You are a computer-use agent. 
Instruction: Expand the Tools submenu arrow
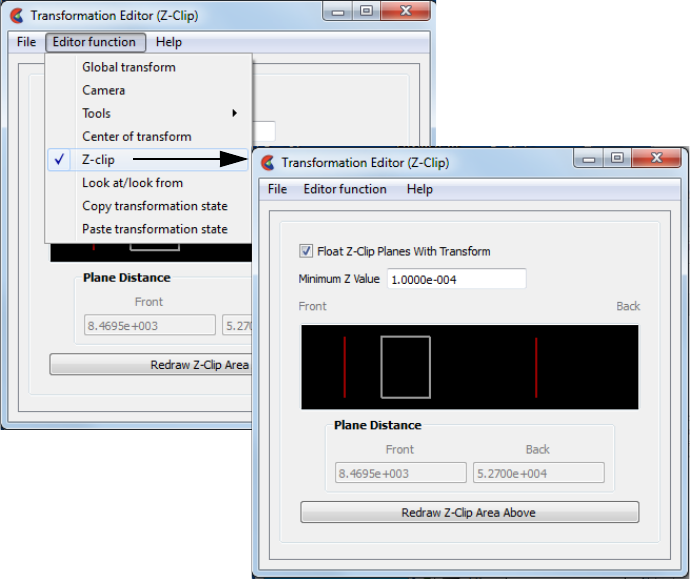pos(235,114)
